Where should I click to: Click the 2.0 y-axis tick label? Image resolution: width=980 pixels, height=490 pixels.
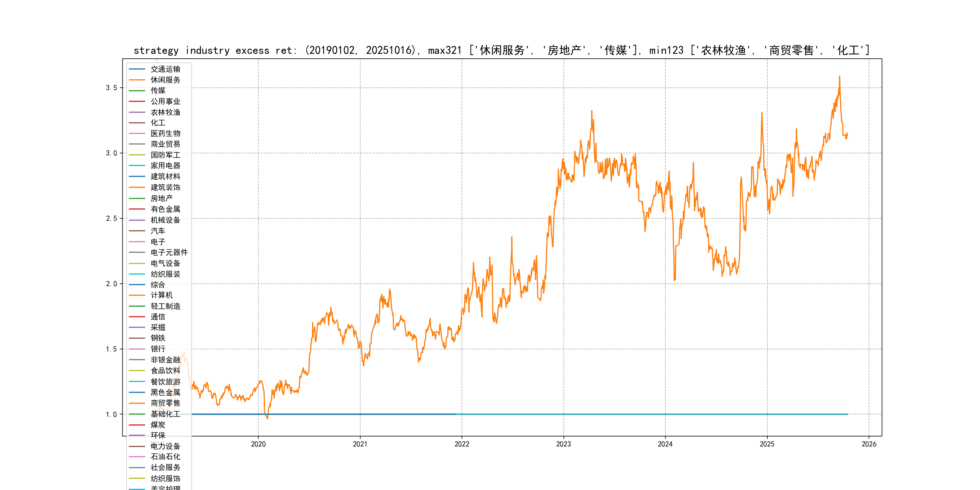click(x=112, y=284)
